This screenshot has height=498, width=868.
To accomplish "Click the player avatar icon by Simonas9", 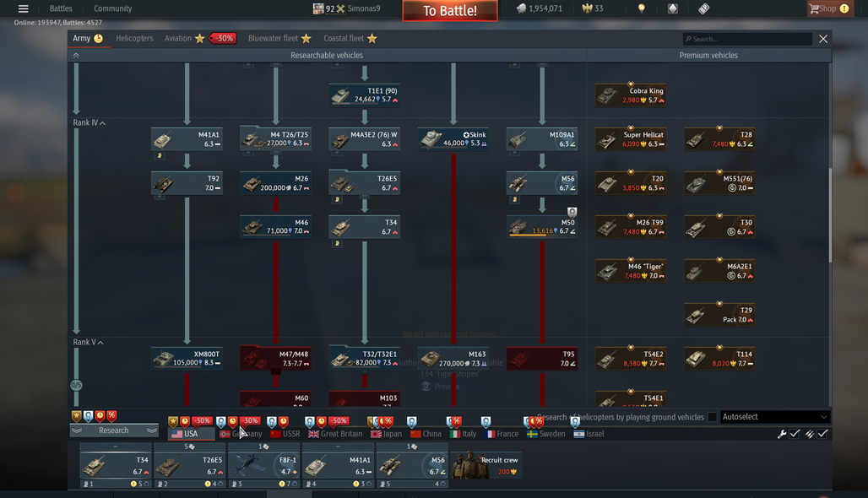I will pos(318,8).
